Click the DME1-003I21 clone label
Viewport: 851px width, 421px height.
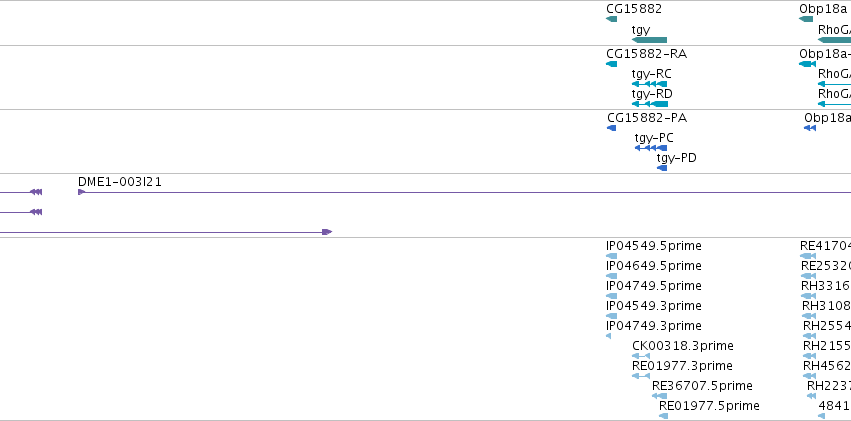(120, 182)
